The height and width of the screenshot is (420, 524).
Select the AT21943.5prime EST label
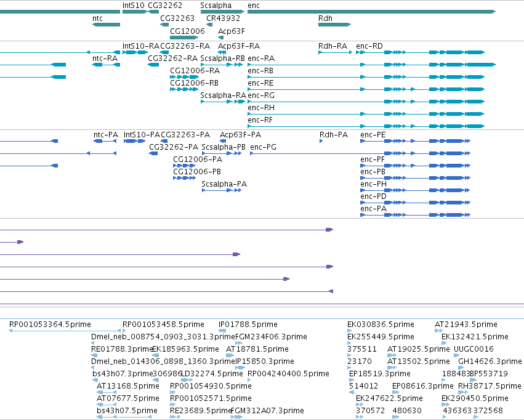click(x=466, y=325)
